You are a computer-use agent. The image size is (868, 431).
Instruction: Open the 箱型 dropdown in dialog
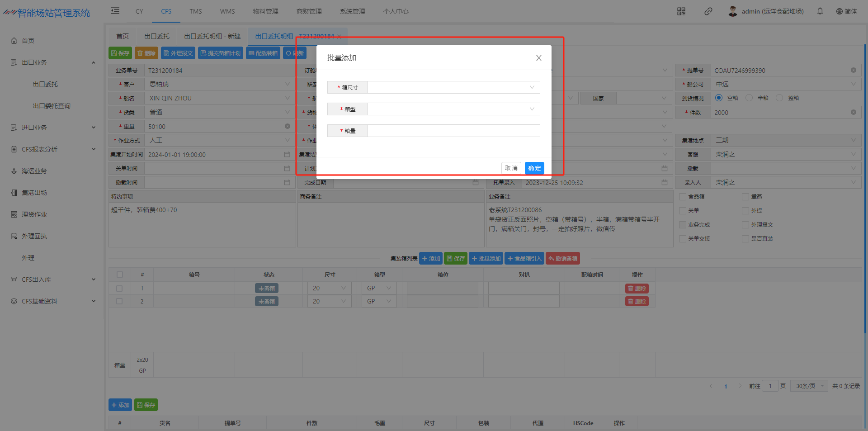click(453, 109)
